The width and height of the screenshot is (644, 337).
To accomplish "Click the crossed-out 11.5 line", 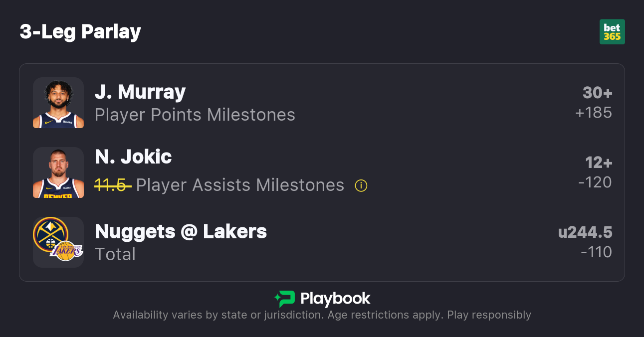I will (113, 185).
